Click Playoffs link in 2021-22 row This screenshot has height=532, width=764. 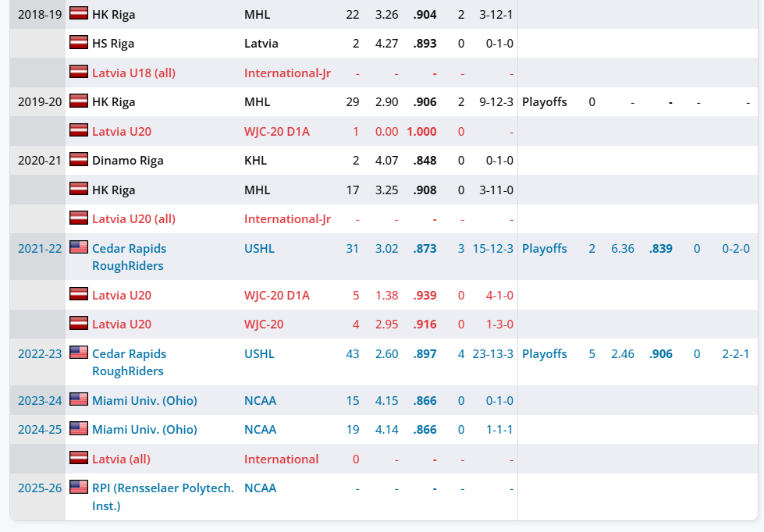544,249
